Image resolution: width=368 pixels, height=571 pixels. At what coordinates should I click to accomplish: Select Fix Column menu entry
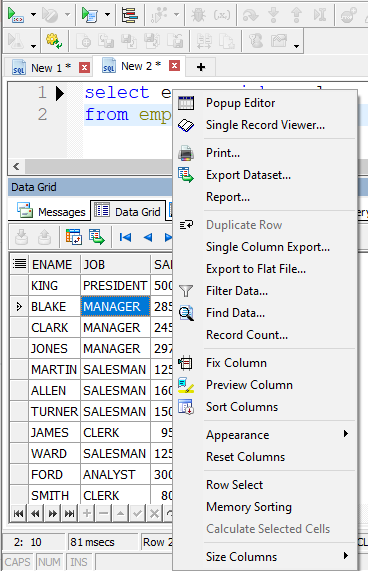point(236,363)
